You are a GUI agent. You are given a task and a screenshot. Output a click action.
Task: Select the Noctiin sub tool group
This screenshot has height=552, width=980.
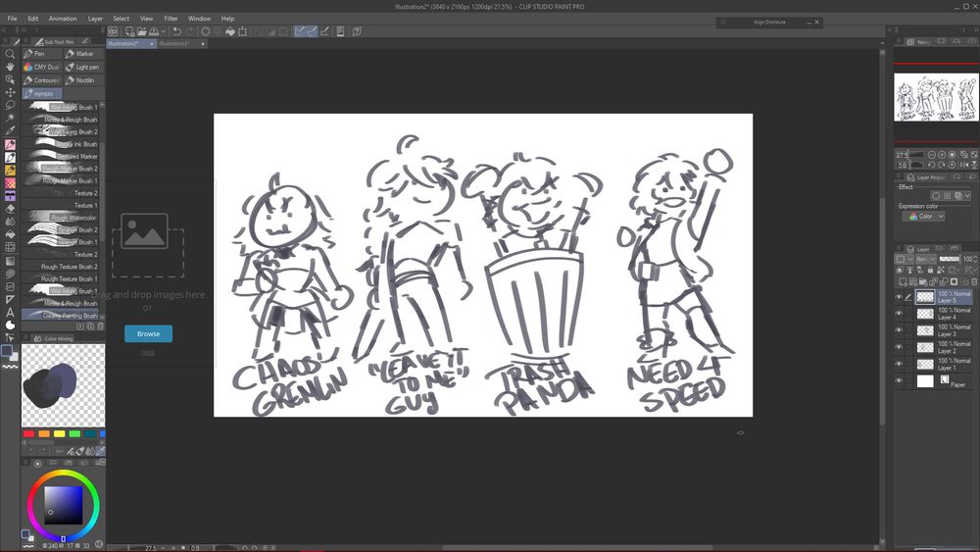pyautogui.click(x=83, y=80)
